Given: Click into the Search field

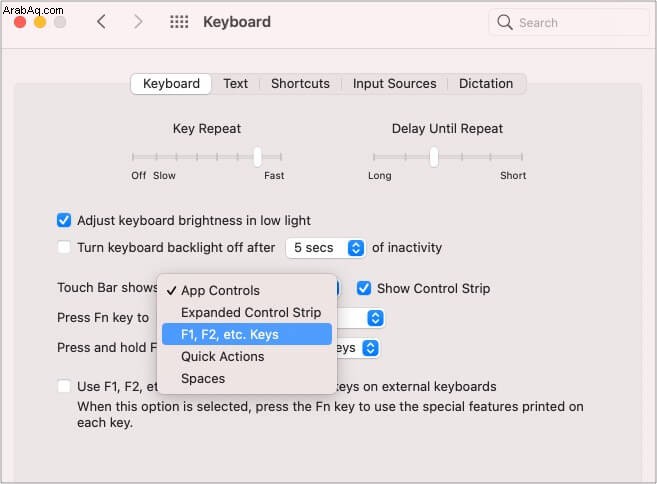Looking at the screenshot, I should tap(569, 23).
